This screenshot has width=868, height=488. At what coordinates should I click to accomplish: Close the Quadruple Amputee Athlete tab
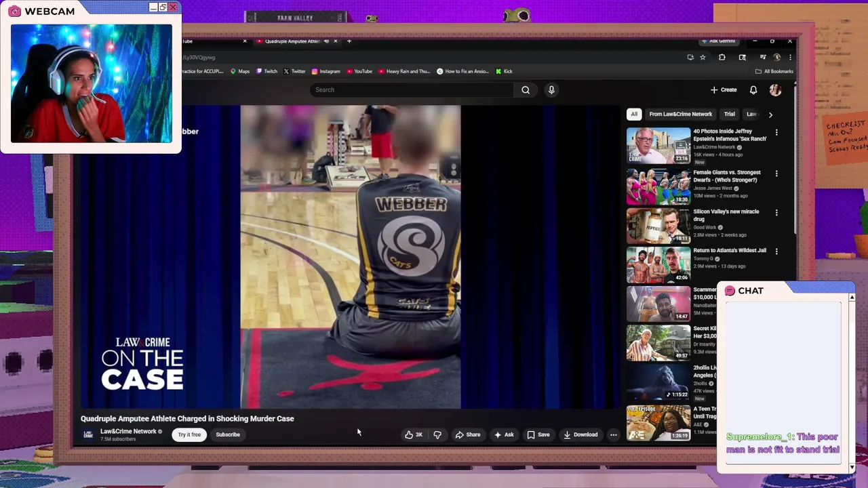335,41
